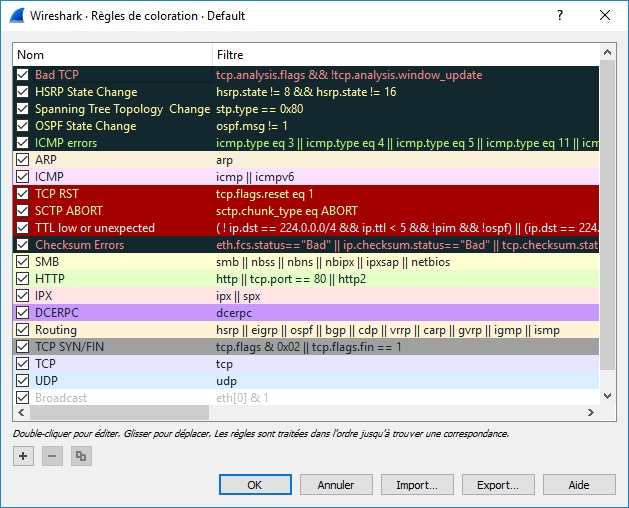Click the add new coloring rule plus icon
The width and height of the screenshot is (629, 508).
click(23, 456)
